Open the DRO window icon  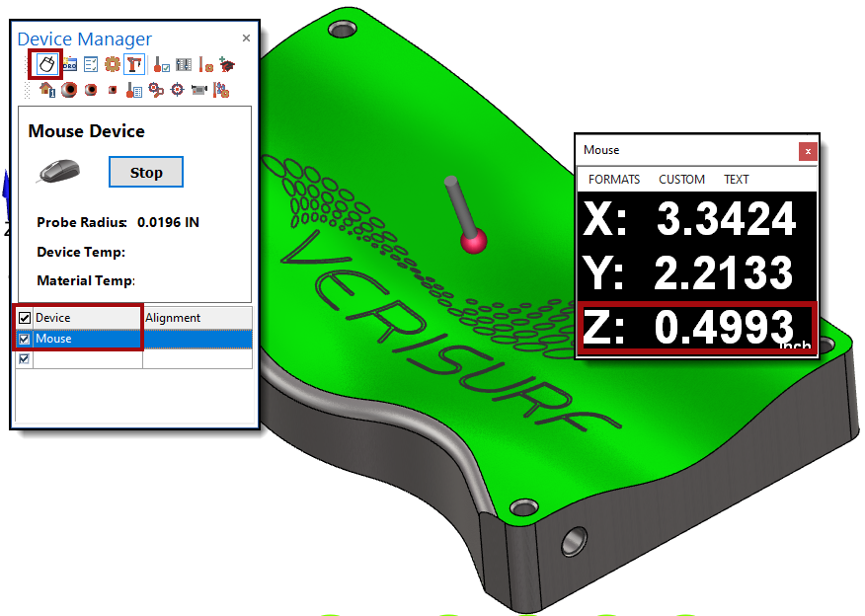tap(69, 65)
